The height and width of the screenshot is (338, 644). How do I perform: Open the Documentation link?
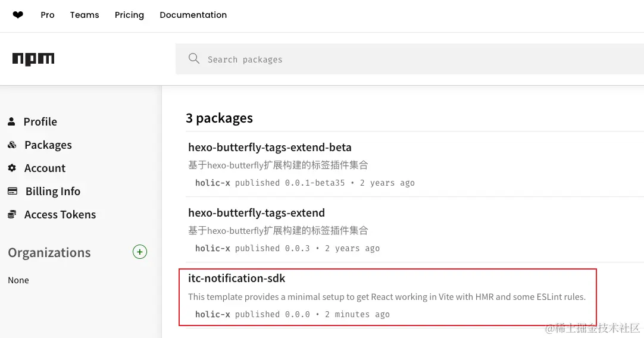(193, 15)
